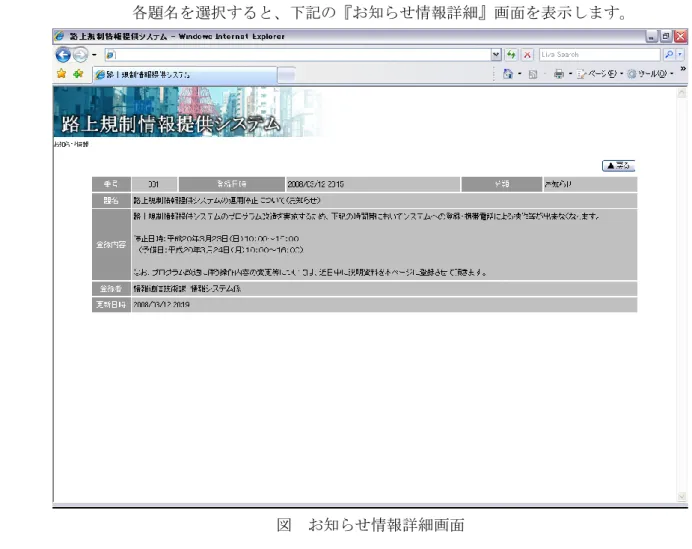The width and height of the screenshot is (692, 549).
Task: Click the update date-time value in the bottom row
Action: [161, 305]
